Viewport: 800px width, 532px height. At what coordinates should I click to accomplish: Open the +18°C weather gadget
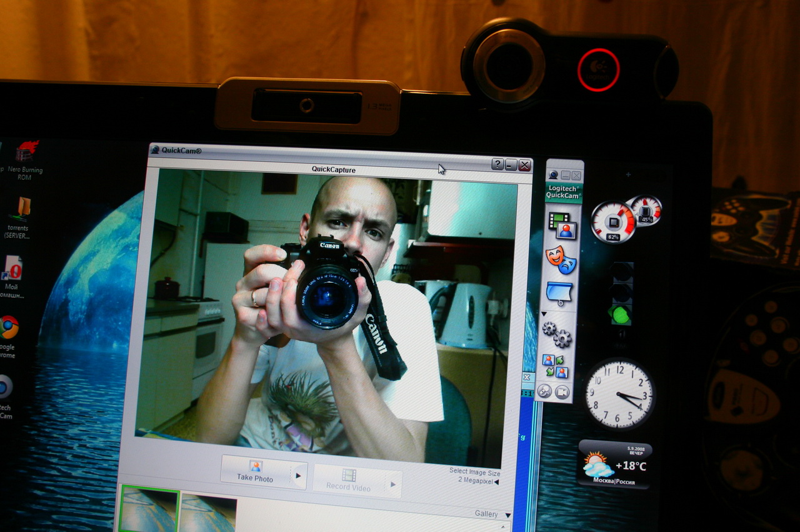coord(615,464)
